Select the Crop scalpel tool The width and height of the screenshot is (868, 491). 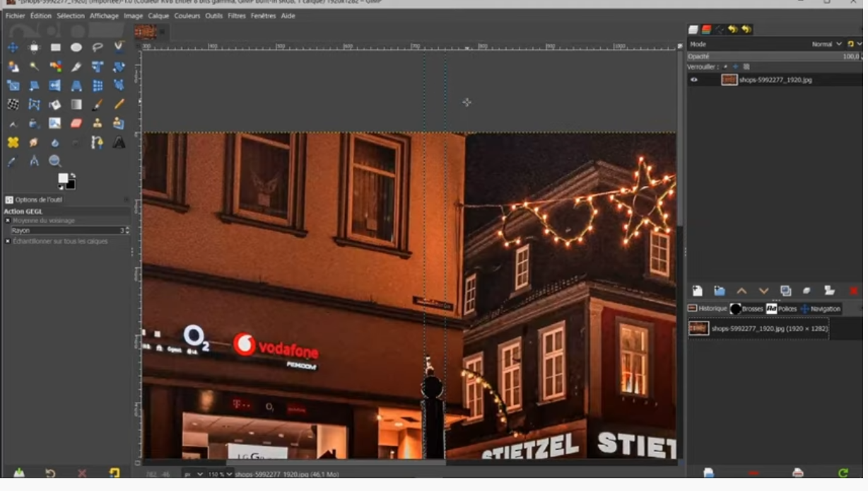[76, 67]
